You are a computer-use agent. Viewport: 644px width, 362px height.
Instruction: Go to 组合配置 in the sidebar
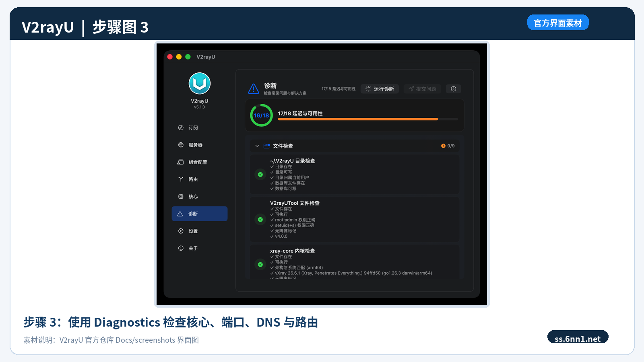tap(200, 162)
